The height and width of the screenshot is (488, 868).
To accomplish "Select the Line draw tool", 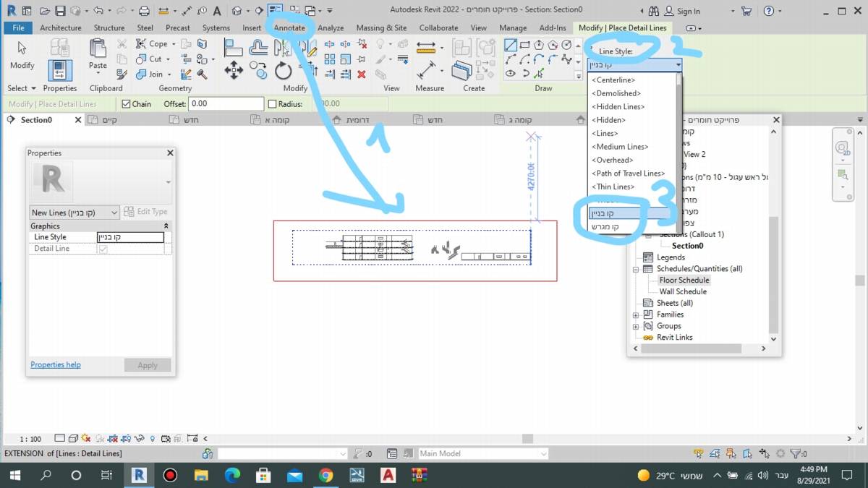I will 511,45.
